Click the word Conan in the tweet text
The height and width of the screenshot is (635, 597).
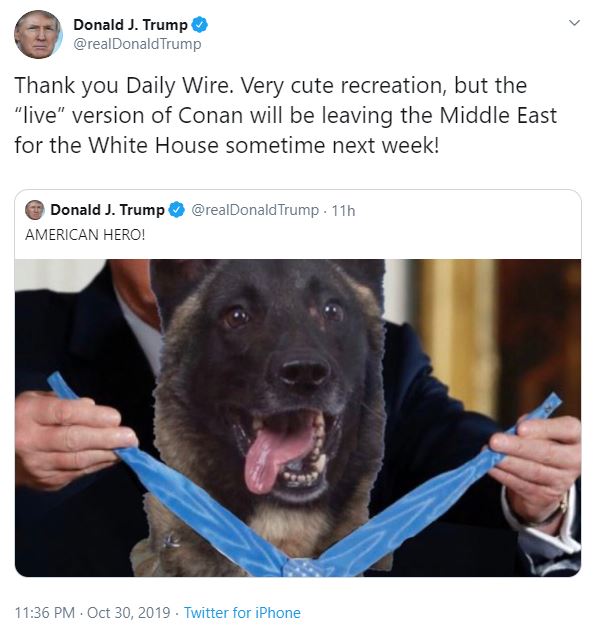tap(210, 115)
